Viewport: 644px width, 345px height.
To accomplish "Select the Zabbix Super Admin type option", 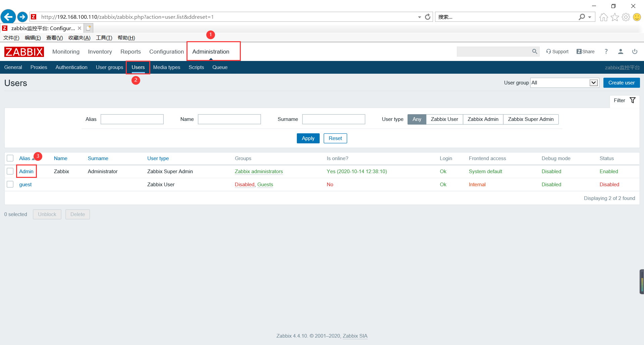I will (531, 119).
